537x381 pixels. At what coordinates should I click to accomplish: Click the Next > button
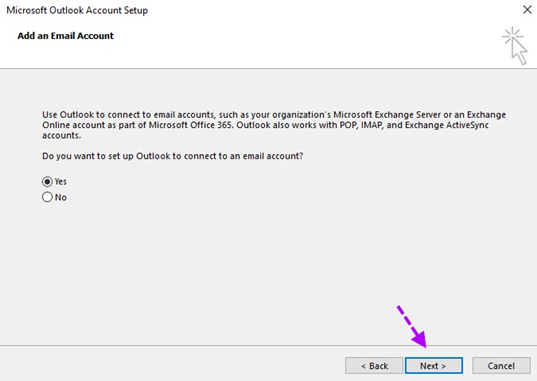click(434, 366)
